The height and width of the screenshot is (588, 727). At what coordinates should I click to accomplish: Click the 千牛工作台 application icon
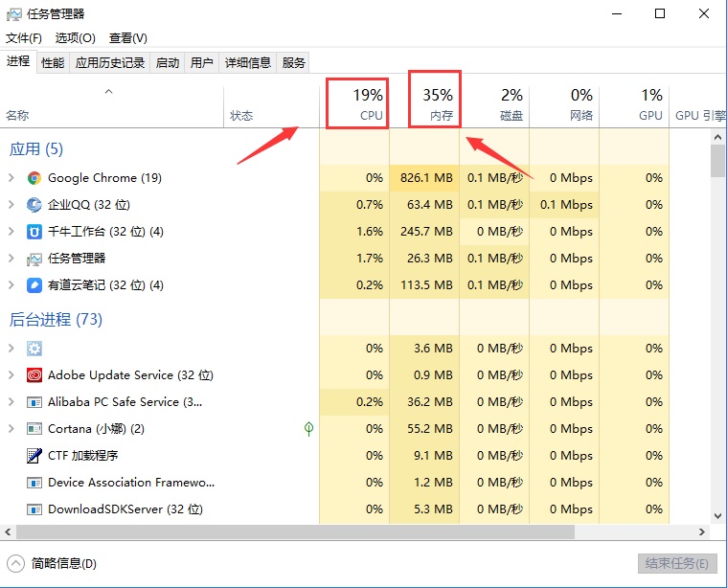pyautogui.click(x=34, y=232)
